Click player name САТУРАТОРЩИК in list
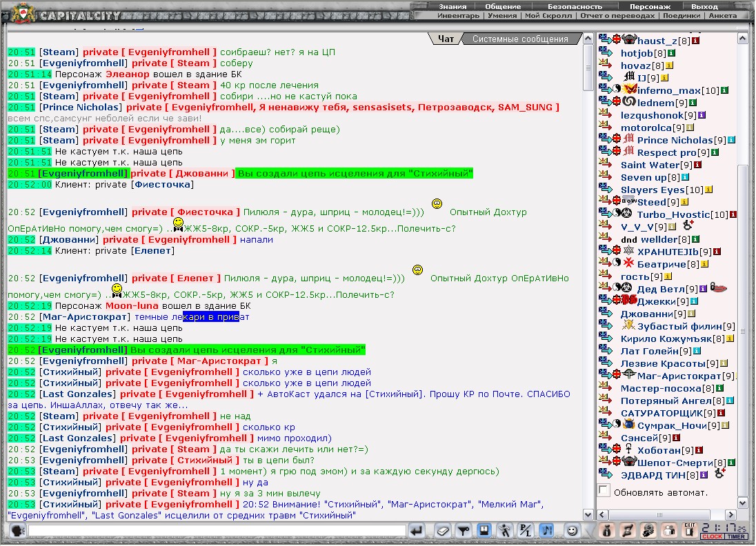The image size is (756, 546). click(x=661, y=413)
